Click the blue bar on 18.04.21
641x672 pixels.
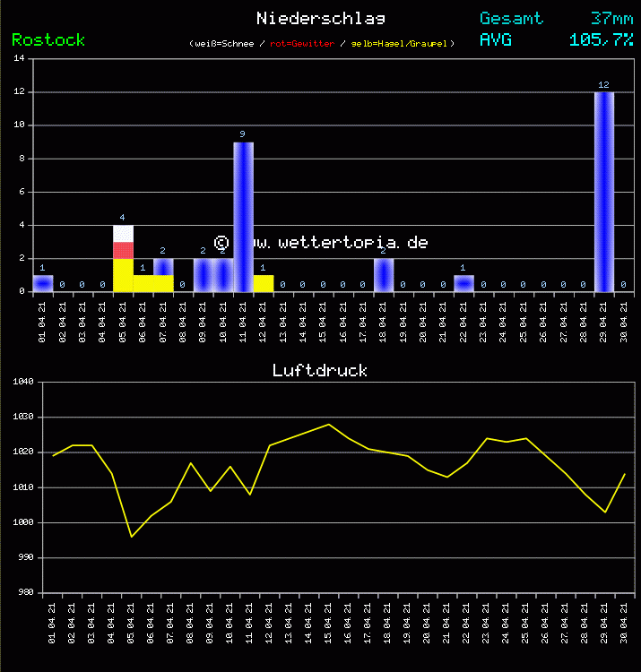[x=384, y=275]
